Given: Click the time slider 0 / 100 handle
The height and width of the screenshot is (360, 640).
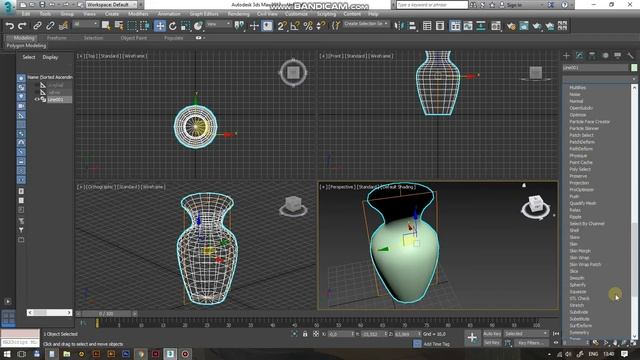Looking at the screenshot, I should point(106,314).
